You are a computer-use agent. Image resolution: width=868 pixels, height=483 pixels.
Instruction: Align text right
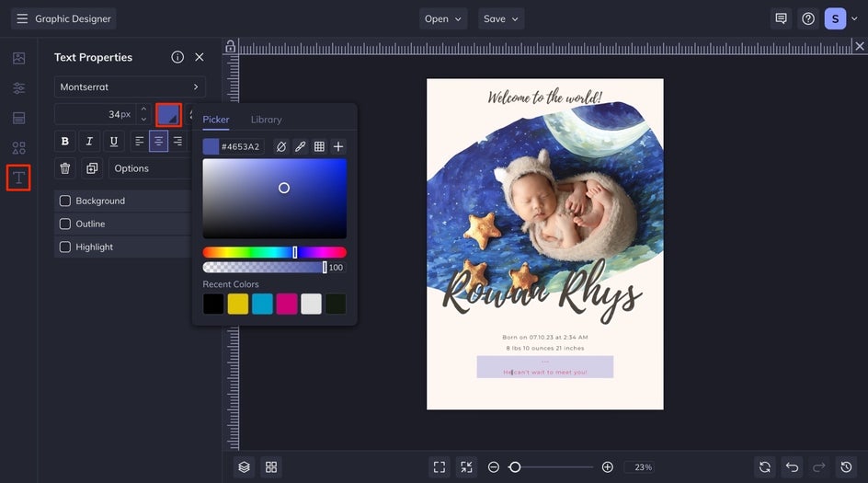click(177, 142)
